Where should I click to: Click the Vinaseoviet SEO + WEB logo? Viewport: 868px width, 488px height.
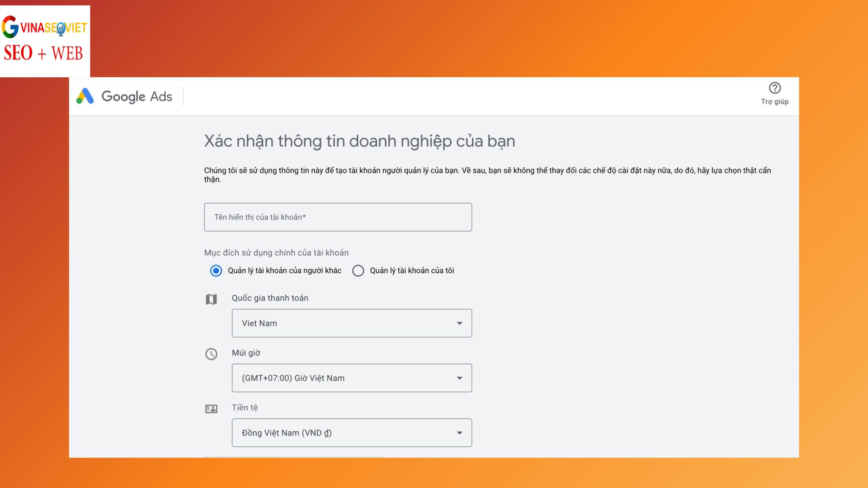point(45,41)
